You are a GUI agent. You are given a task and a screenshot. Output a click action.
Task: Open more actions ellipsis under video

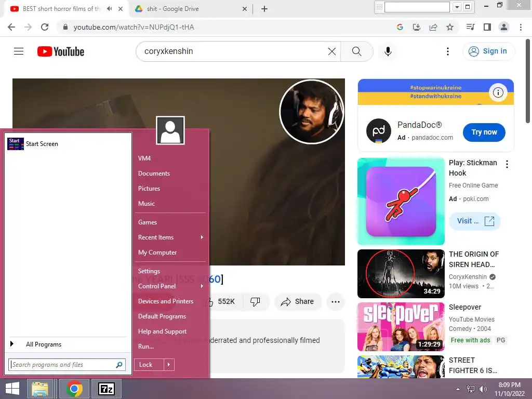(336, 301)
